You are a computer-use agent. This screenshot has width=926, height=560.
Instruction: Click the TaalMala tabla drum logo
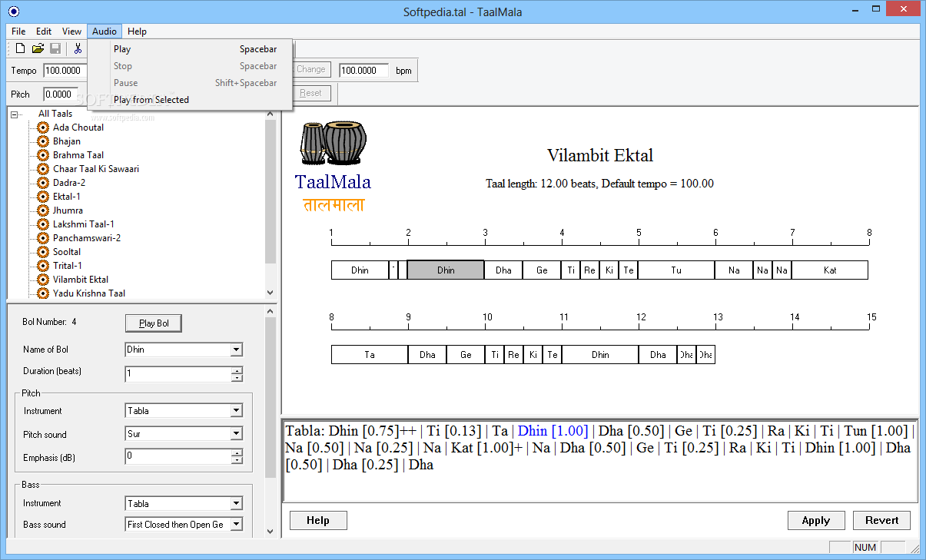point(333,143)
